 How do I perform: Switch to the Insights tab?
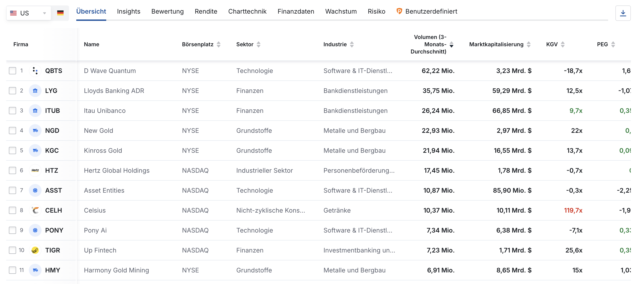coord(128,12)
